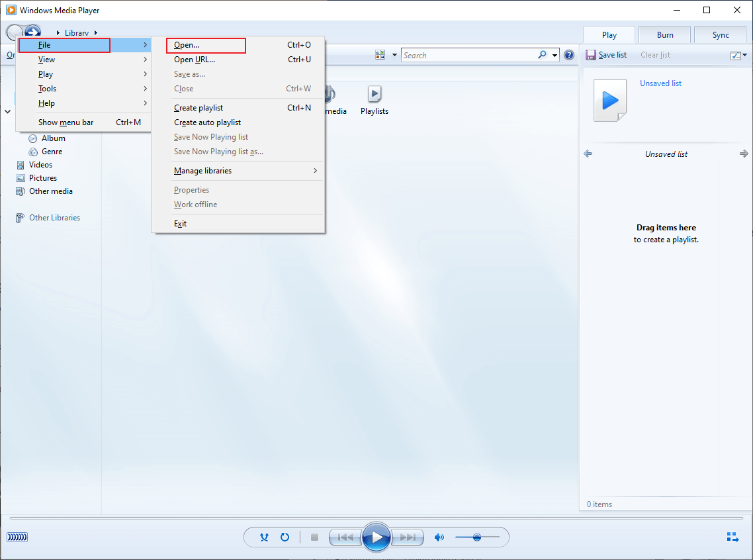Adjust the volume slider
The image size is (753, 560).
click(478, 537)
